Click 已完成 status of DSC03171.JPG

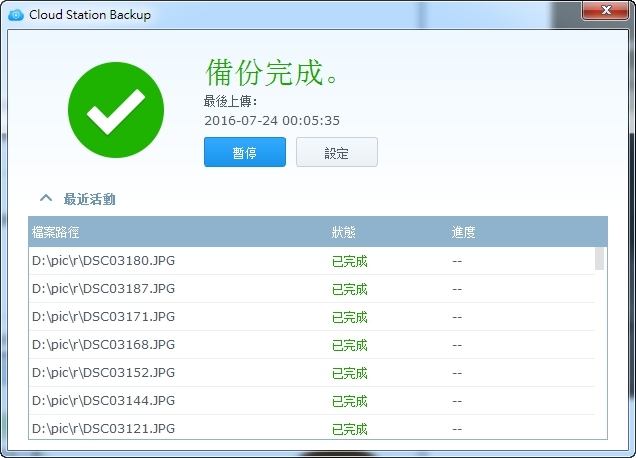[350, 317]
